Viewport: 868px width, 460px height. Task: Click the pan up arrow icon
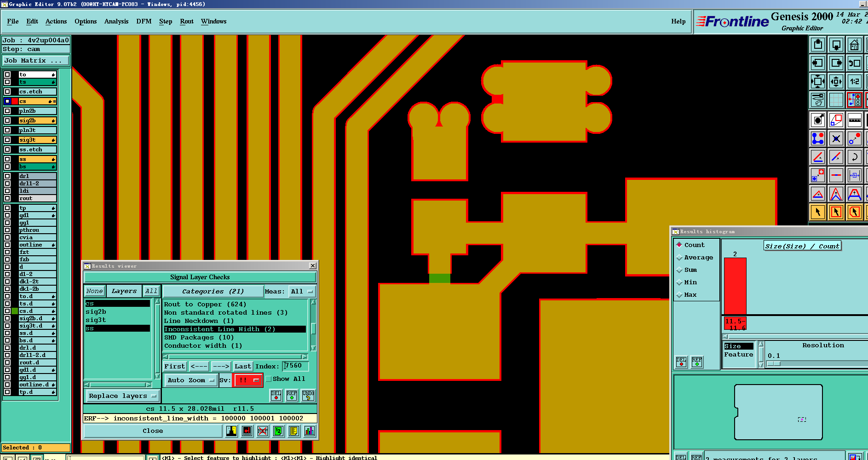pyautogui.click(x=818, y=45)
